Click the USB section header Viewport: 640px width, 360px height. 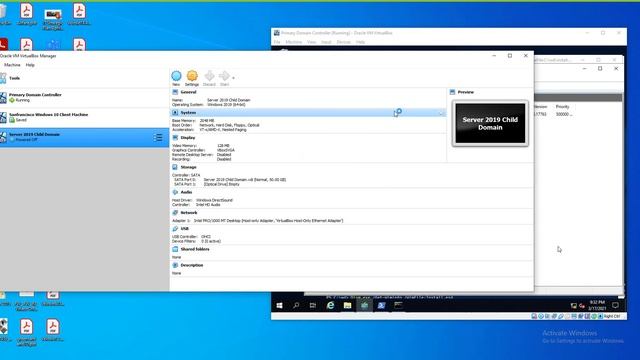pyautogui.click(x=184, y=229)
